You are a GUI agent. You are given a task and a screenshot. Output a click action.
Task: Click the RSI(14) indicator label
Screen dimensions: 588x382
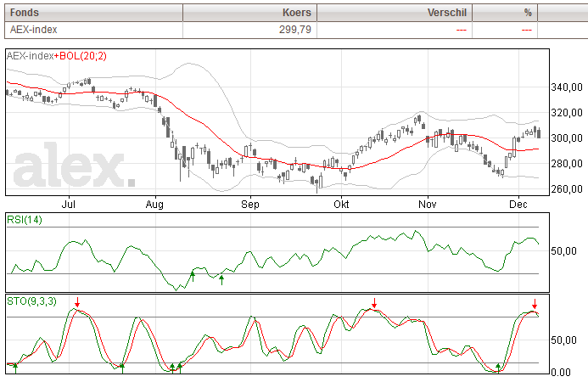point(25,220)
